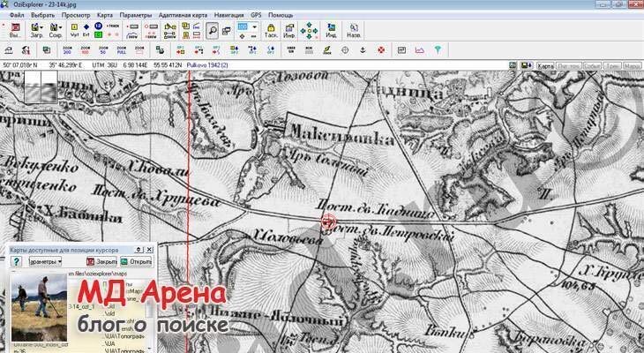Open the Помощь menu
Viewport: 644px width, 353px height.
pyautogui.click(x=281, y=15)
